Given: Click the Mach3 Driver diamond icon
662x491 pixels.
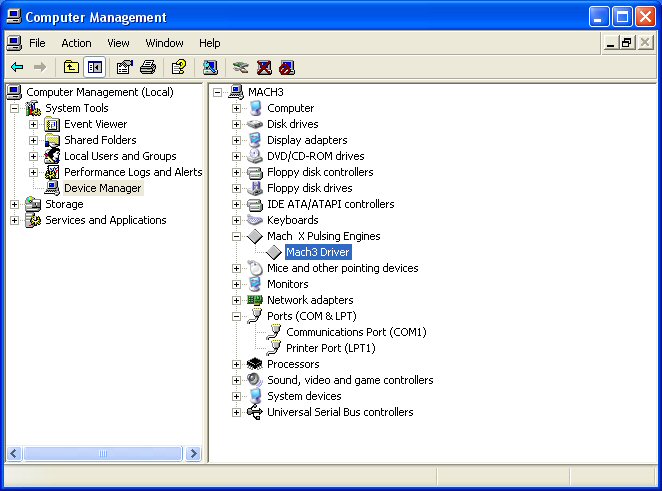Looking at the screenshot, I should click(274, 252).
